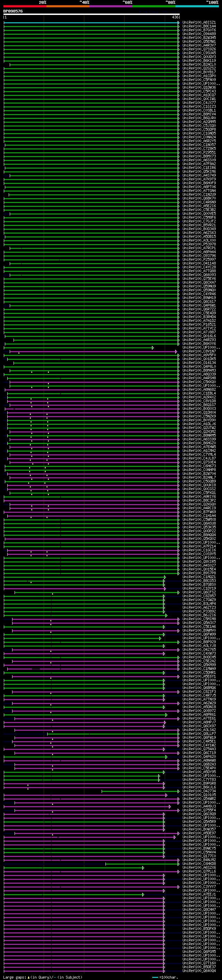This screenshot has width=222, height=980.
Task: Select the UniRef100_C1GTZ3 label
Action: (x=199, y=106)
